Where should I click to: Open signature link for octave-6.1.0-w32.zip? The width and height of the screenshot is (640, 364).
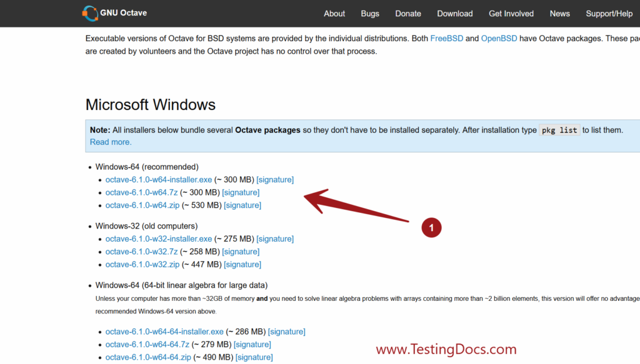click(242, 265)
